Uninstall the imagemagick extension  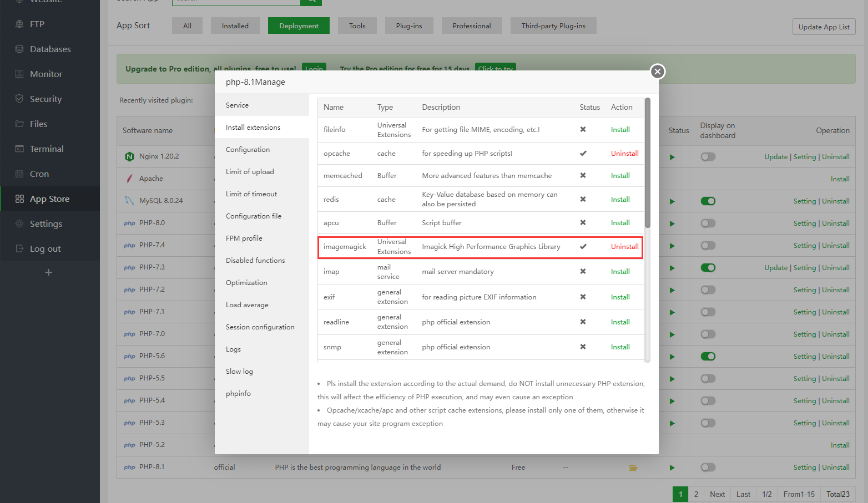point(624,246)
